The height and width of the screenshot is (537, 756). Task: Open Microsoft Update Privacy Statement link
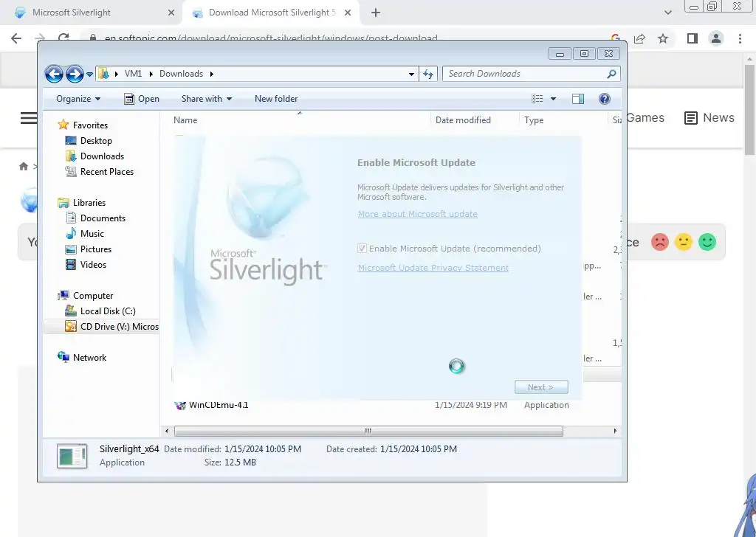click(x=433, y=268)
